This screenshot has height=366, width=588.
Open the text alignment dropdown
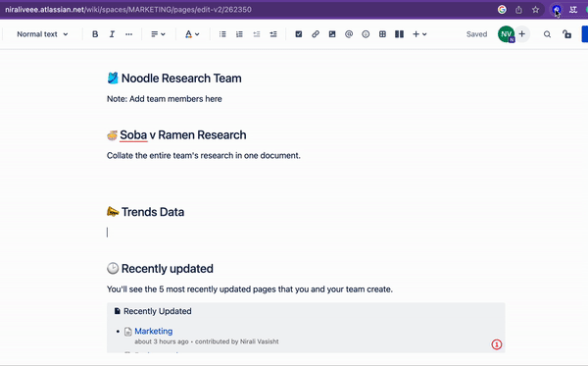158,34
